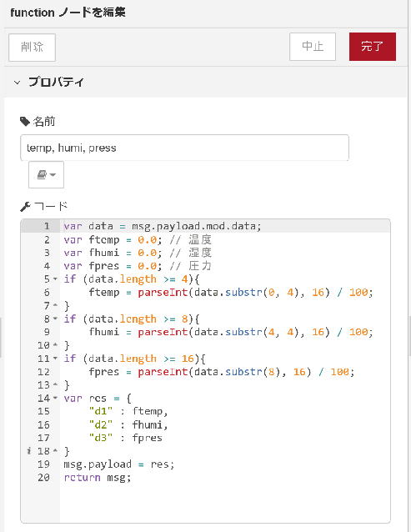Click the fold end marker on line 7
Screen dimensions: 411x532
pos(56,305)
